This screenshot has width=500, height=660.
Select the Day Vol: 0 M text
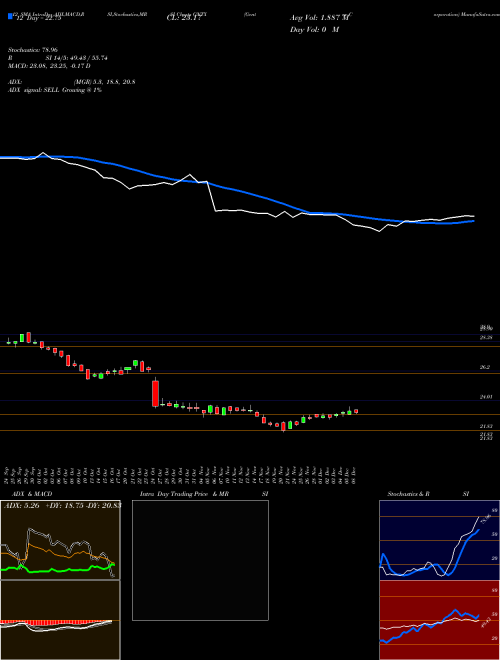314,30
